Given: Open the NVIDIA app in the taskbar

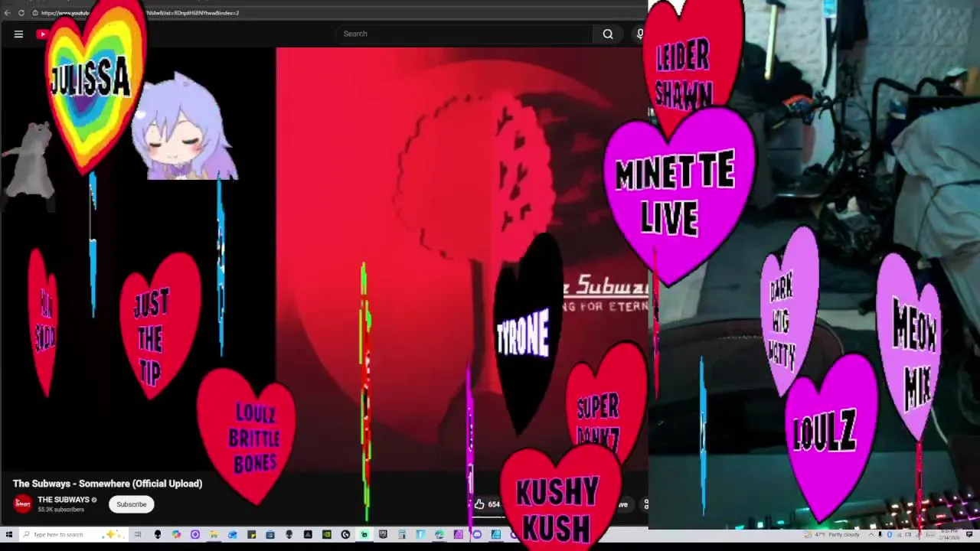Looking at the screenshot, I should coord(327,534).
